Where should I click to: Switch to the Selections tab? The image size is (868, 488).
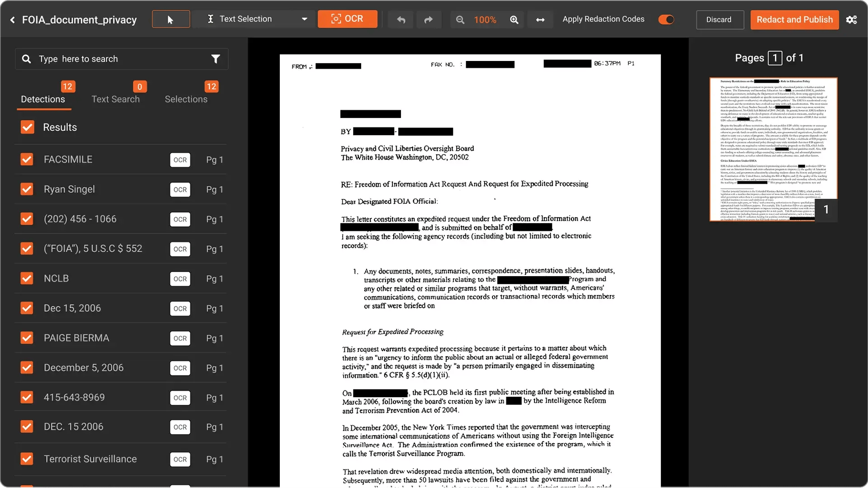(186, 99)
